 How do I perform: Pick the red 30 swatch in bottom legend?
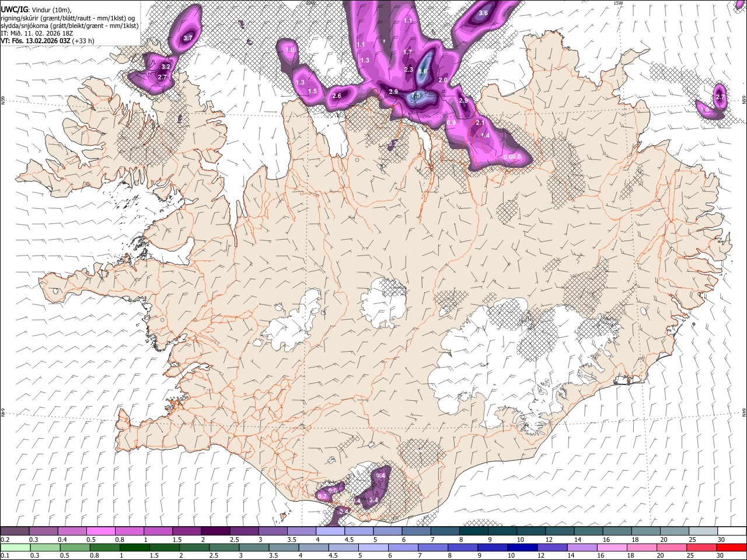tap(732, 547)
